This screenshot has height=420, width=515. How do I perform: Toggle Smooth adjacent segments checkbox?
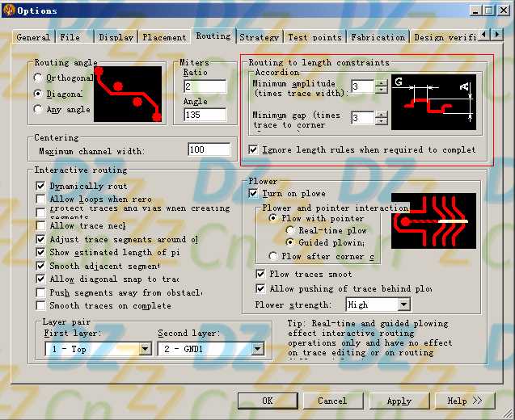click(x=40, y=266)
